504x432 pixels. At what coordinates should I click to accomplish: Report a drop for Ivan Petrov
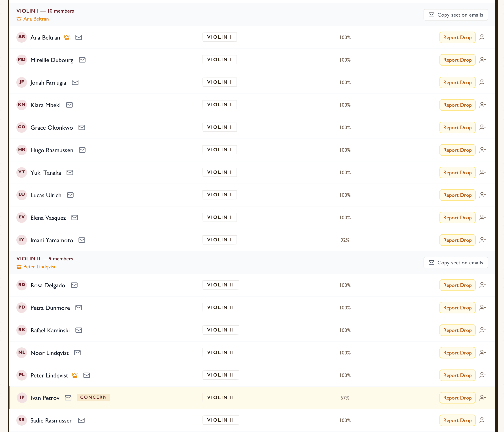pos(457,398)
